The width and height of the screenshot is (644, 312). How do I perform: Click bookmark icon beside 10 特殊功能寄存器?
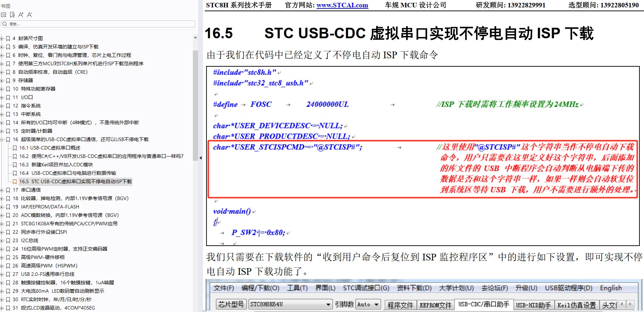(8, 89)
